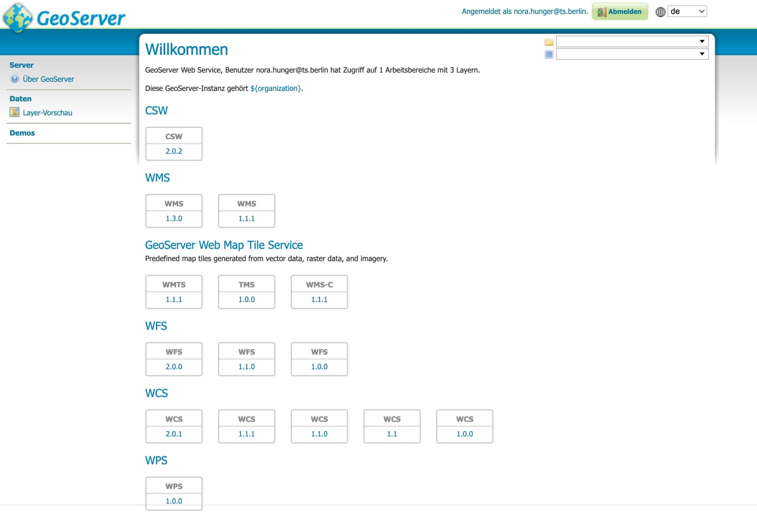The image size is (757, 532).
Task: Click the language globe icon
Action: pyautogui.click(x=660, y=12)
